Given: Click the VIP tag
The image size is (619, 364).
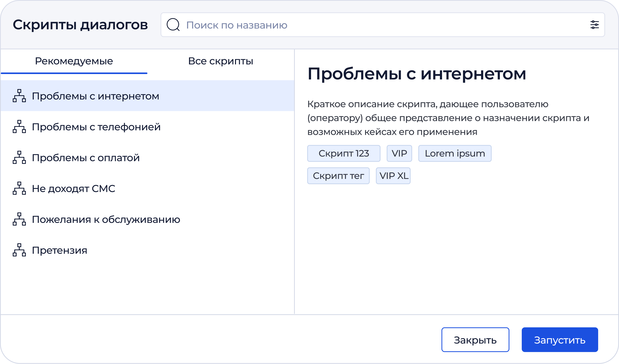Looking at the screenshot, I should point(399,153).
